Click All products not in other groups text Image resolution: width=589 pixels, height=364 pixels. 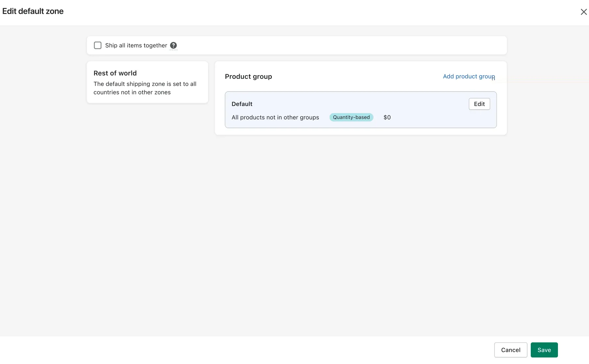point(275,117)
